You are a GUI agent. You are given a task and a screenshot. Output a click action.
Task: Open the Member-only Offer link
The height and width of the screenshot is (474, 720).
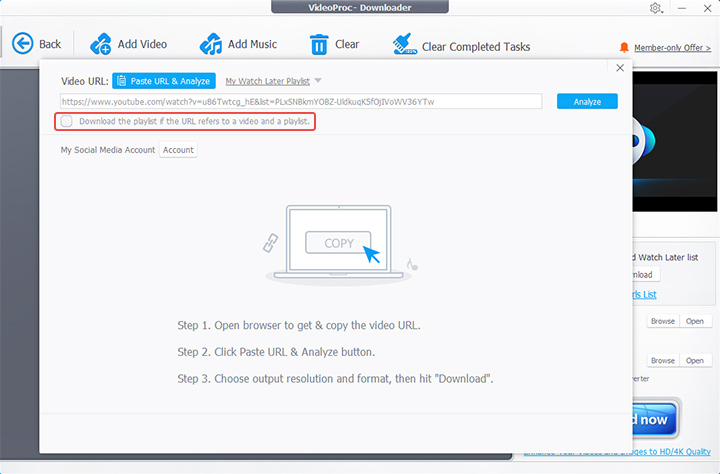point(672,48)
